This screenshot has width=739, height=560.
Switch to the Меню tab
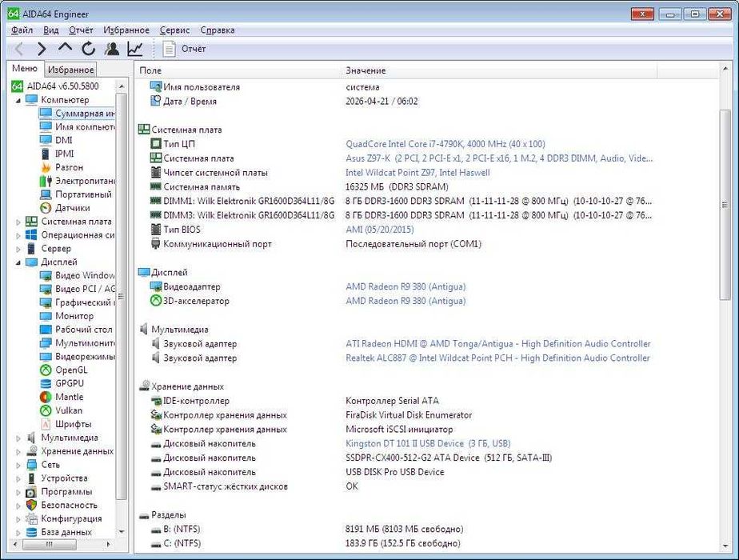pyautogui.click(x=25, y=68)
